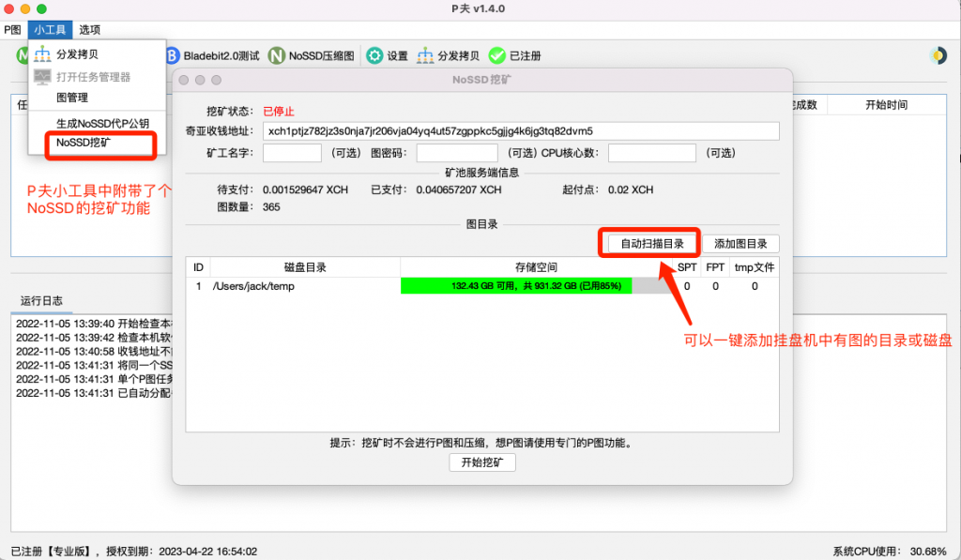Click the Bladebit2.0测试 toolbar icon
961x560 pixels.
pos(173,56)
